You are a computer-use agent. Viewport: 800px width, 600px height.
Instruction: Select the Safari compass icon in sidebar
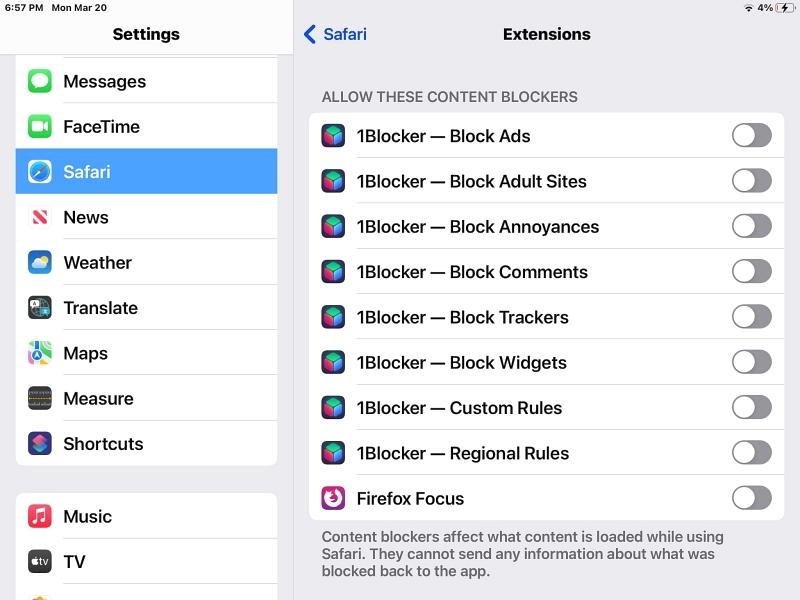[x=40, y=172]
